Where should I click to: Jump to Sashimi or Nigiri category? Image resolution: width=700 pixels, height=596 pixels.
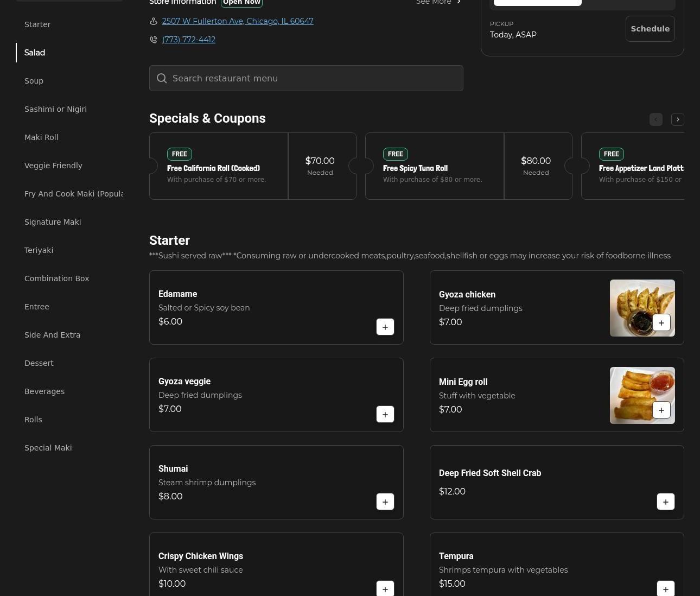click(x=55, y=109)
